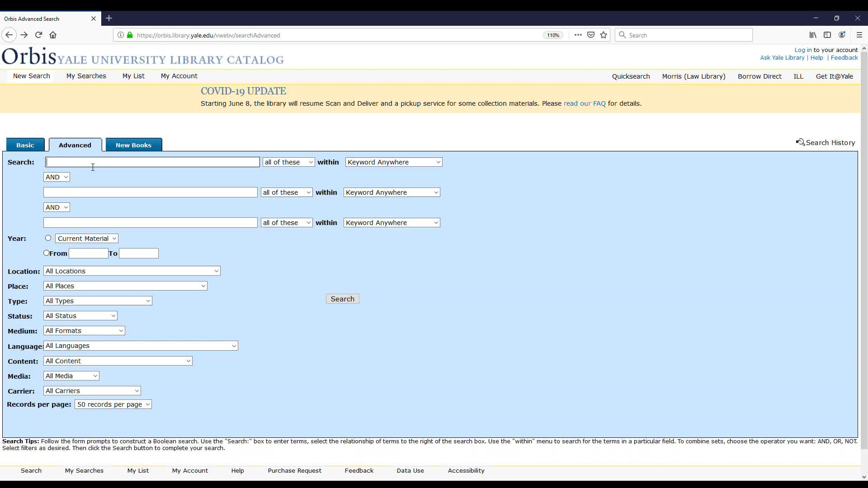
Task: Open Morris (Law Library) link
Action: pos(694,76)
